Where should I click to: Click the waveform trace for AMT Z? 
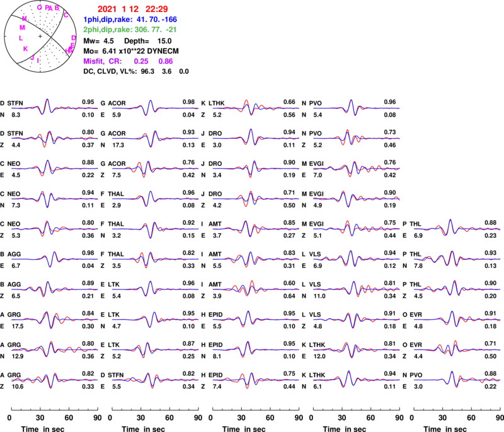(256, 289)
